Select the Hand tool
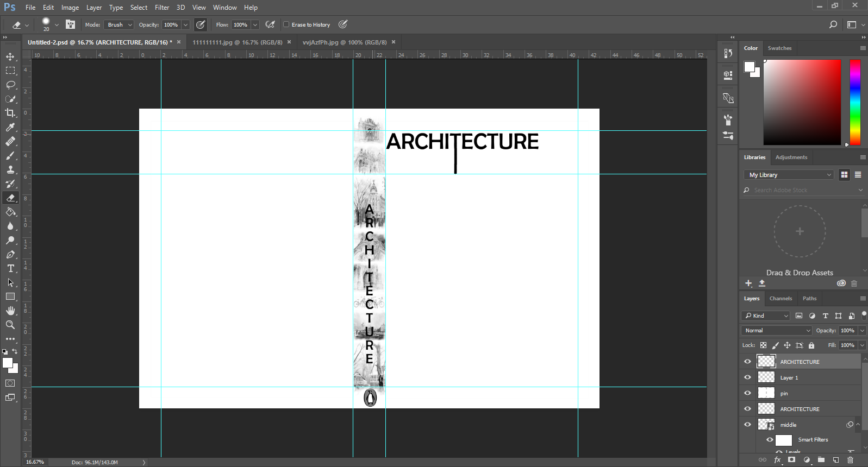Image resolution: width=868 pixels, height=467 pixels. point(10,311)
